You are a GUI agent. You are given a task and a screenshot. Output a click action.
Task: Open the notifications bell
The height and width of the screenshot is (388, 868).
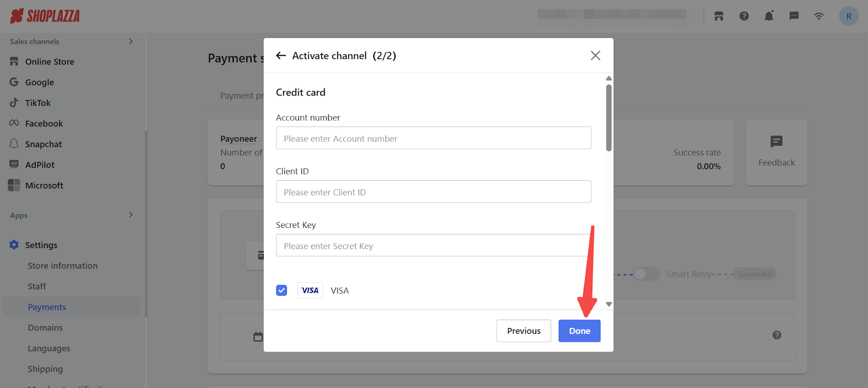click(769, 16)
